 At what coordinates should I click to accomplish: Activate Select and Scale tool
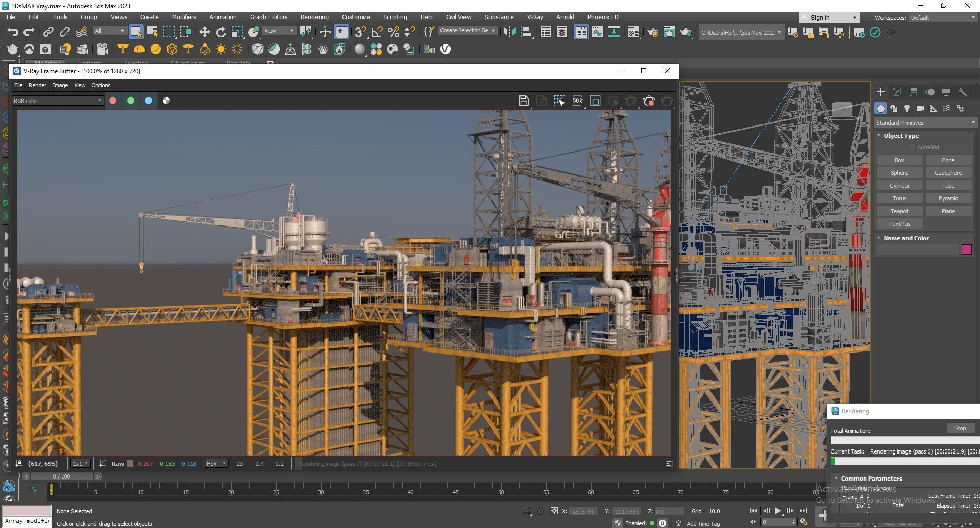coord(237,32)
